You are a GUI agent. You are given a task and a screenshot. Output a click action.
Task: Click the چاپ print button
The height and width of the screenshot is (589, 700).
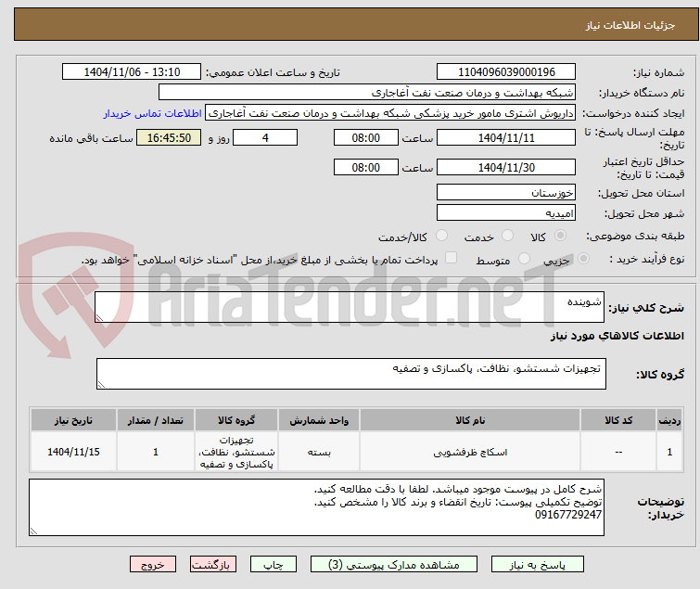pyautogui.click(x=274, y=565)
